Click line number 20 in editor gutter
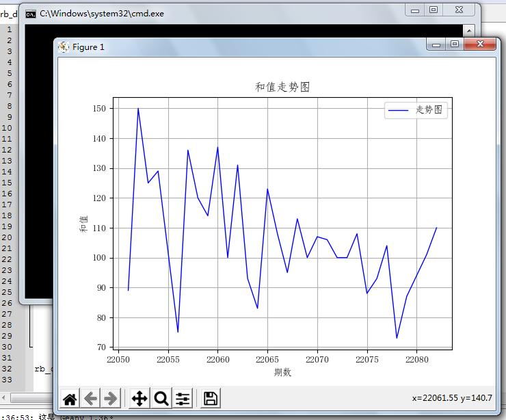The height and width of the screenshot is (420, 506). (x=7, y=237)
